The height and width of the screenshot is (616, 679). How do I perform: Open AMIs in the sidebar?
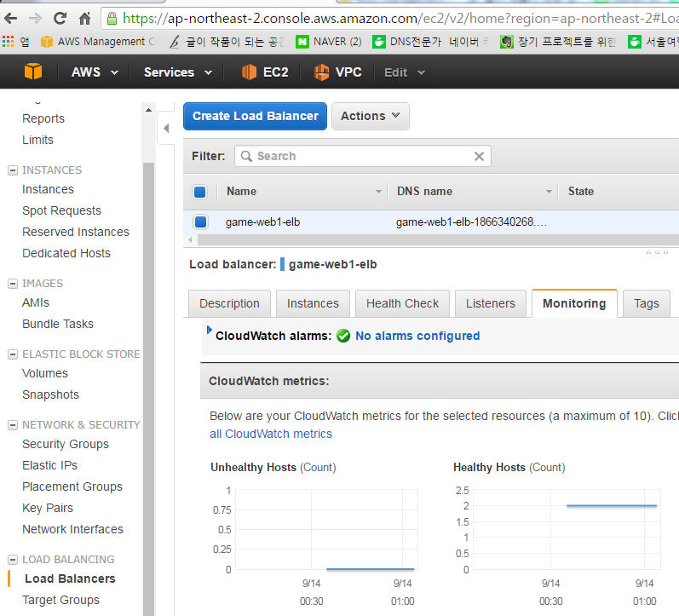click(36, 302)
